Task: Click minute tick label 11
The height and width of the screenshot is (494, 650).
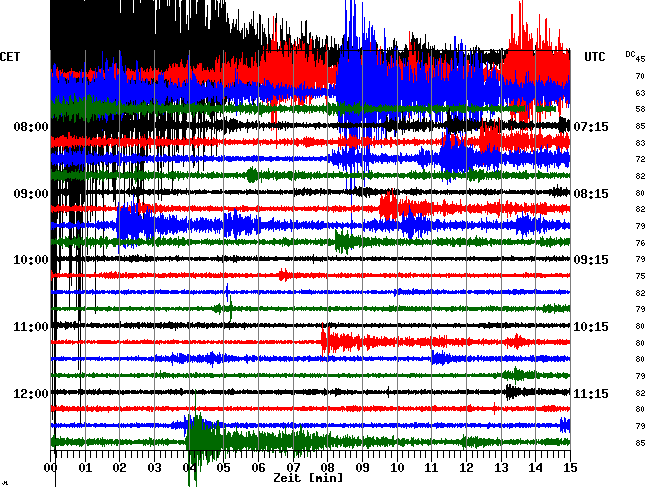Action: 432,467
